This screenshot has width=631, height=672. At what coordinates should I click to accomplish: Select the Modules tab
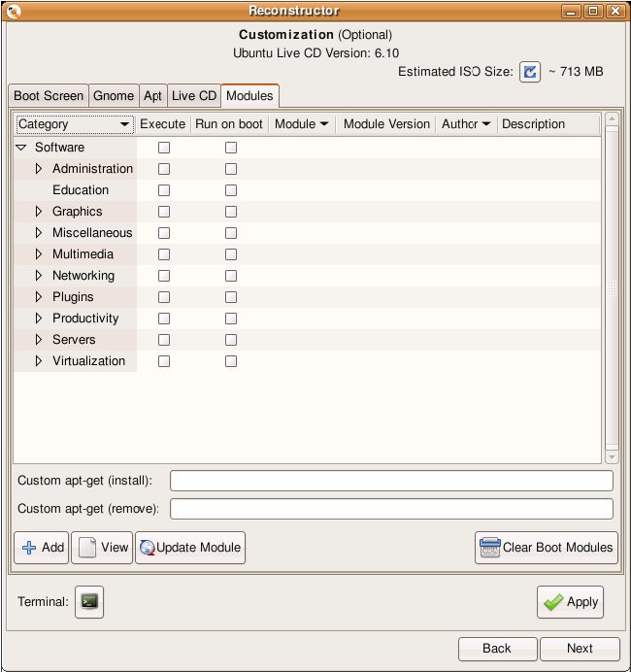pos(249,95)
